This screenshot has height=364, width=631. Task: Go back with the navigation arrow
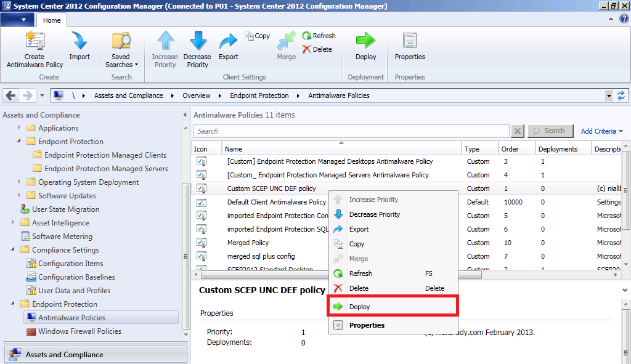click(x=11, y=95)
